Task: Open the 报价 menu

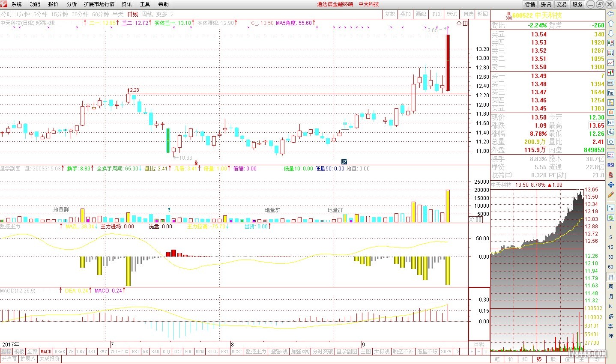Action: (x=53, y=4)
